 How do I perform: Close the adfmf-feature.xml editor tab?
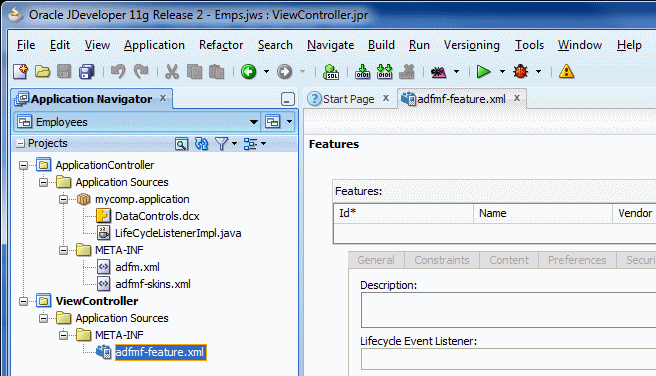517,98
